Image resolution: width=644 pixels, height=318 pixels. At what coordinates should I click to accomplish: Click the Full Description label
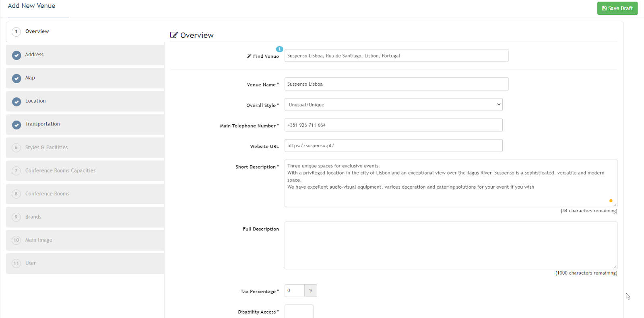[x=261, y=229]
